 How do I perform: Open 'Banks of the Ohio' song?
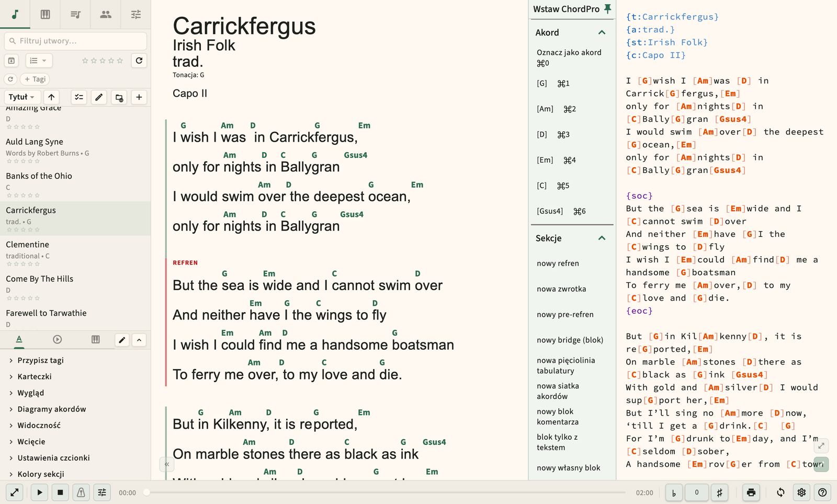(75, 185)
